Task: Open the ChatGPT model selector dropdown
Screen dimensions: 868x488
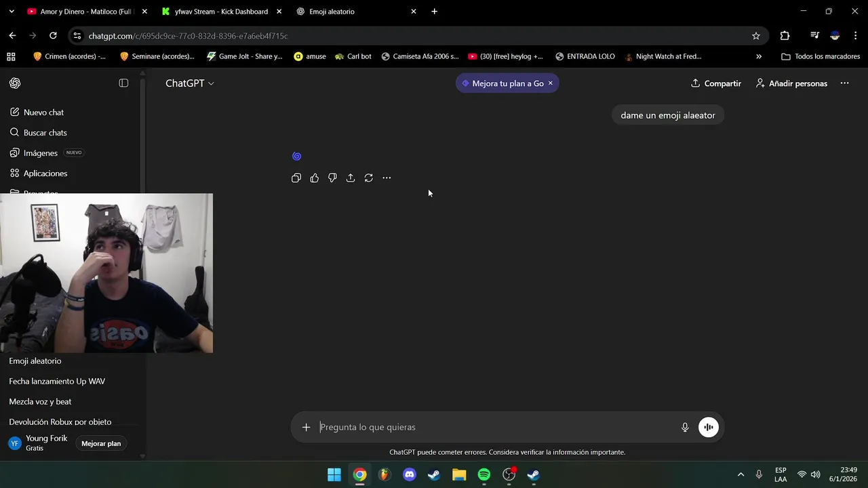Action: [x=190, y=83]
